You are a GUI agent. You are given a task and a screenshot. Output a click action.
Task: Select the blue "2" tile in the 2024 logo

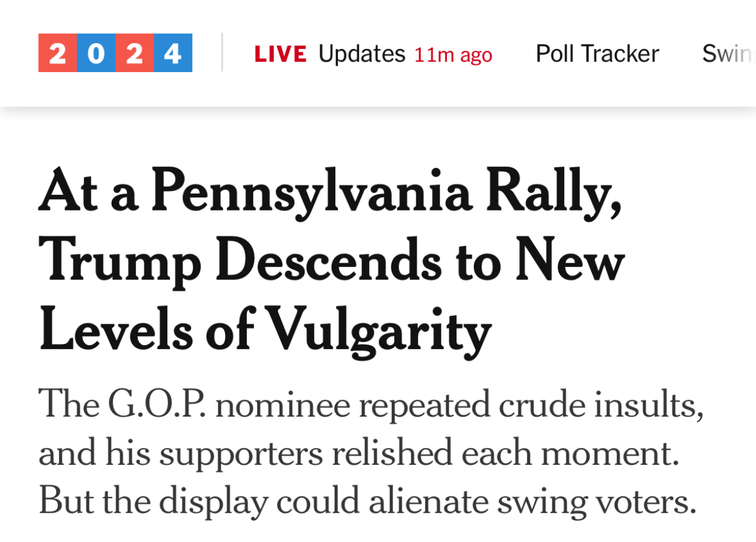tap(58, 53)
